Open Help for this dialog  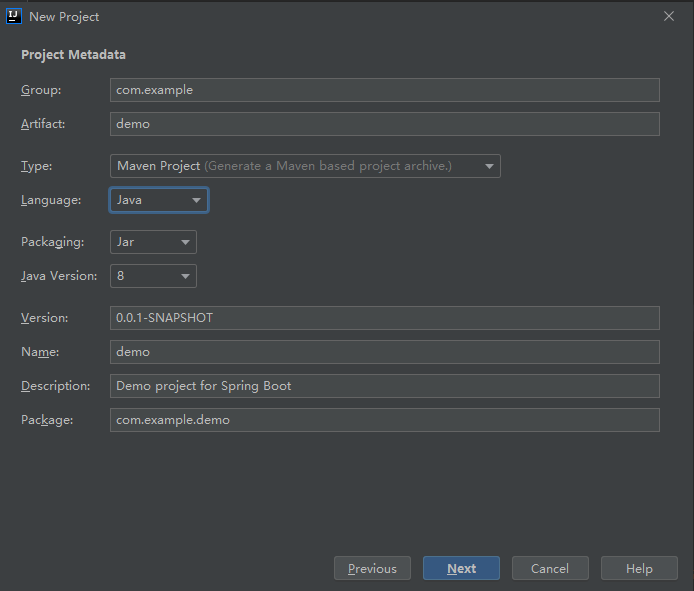pyautogui.click(x=639, y=568)
